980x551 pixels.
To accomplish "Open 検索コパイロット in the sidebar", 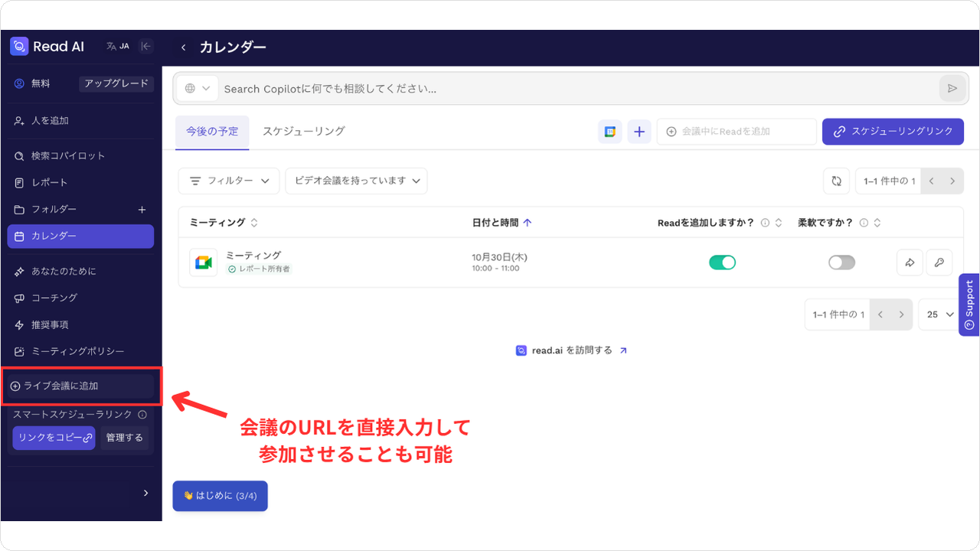I will coord(80,156).
